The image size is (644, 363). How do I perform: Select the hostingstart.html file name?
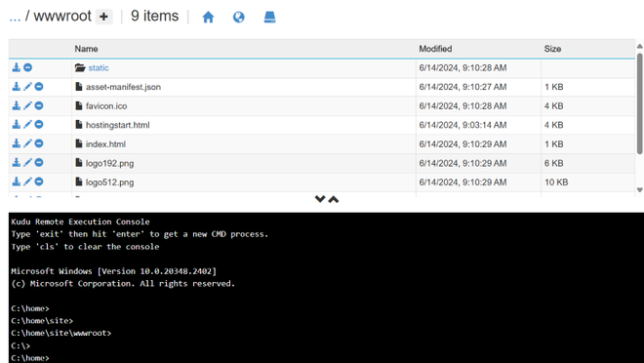click(x=117, y=125)
